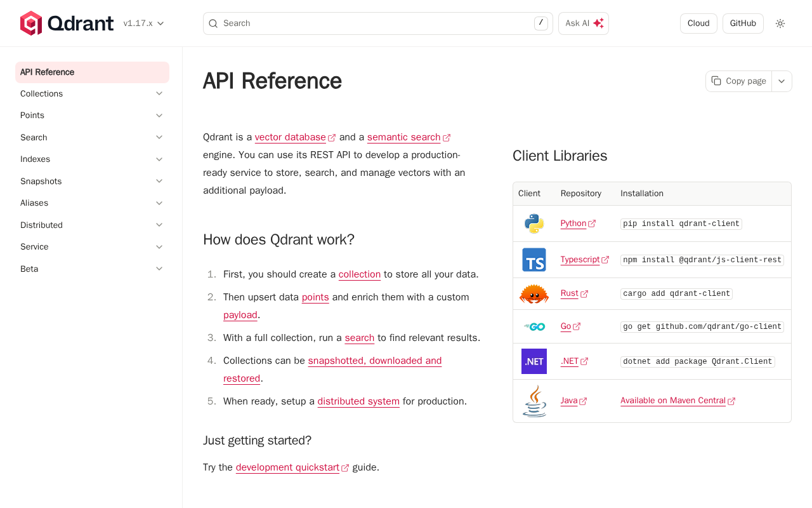Open the Points sidebar item
The height and width of the screenshot is (508, 812).
tap(32, 116)
